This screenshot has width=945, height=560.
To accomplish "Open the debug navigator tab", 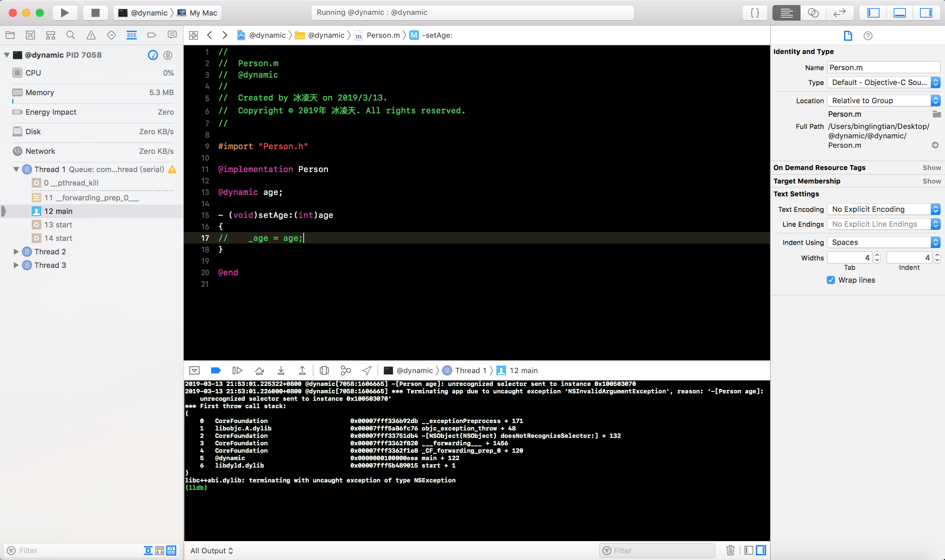I will pos(131,35).
